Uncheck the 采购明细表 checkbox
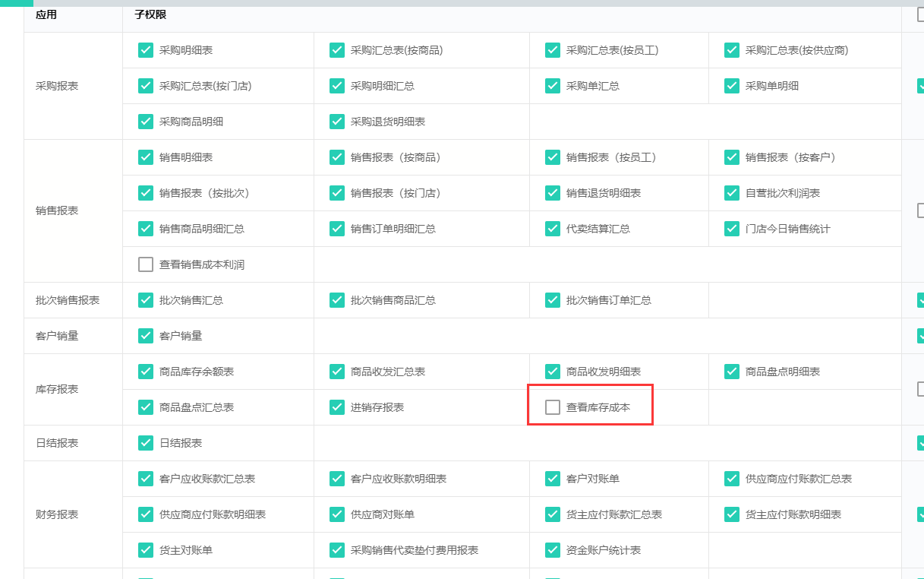 146,50
